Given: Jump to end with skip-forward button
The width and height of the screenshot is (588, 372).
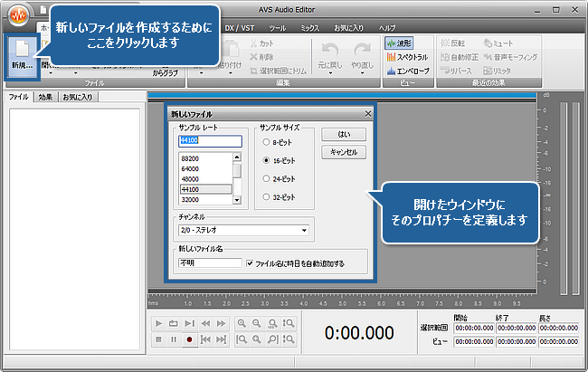Looking at the screenshot, I should point(222,339).
